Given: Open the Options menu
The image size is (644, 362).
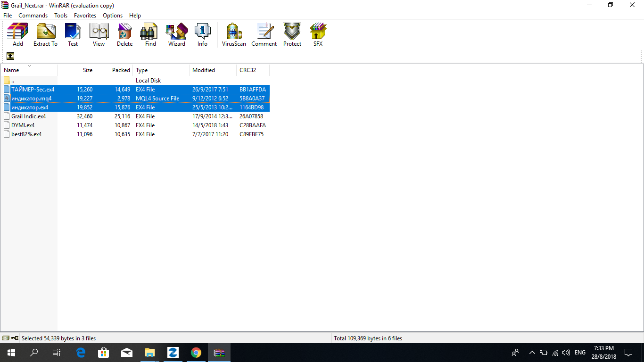Looking at the screenshot, I should click(x=113, y=16).
